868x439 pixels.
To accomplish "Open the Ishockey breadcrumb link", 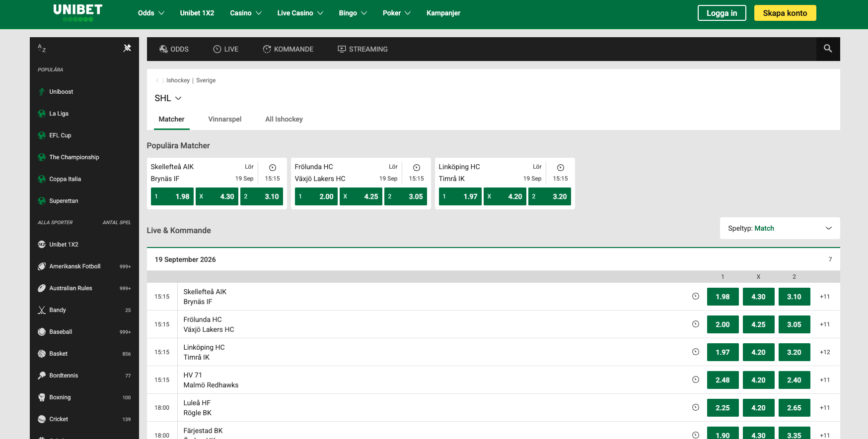I will (x=178, y=80).
